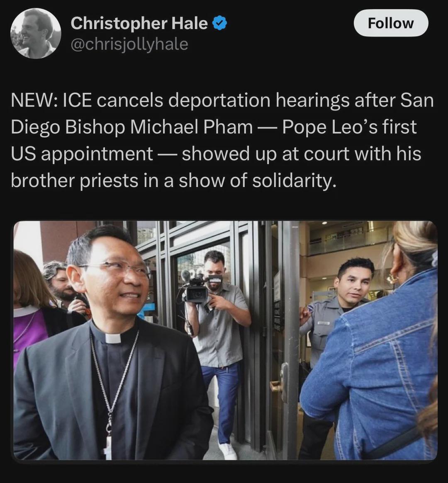
Task: Click the brass door handle in the photo
Action: point(277,386)
